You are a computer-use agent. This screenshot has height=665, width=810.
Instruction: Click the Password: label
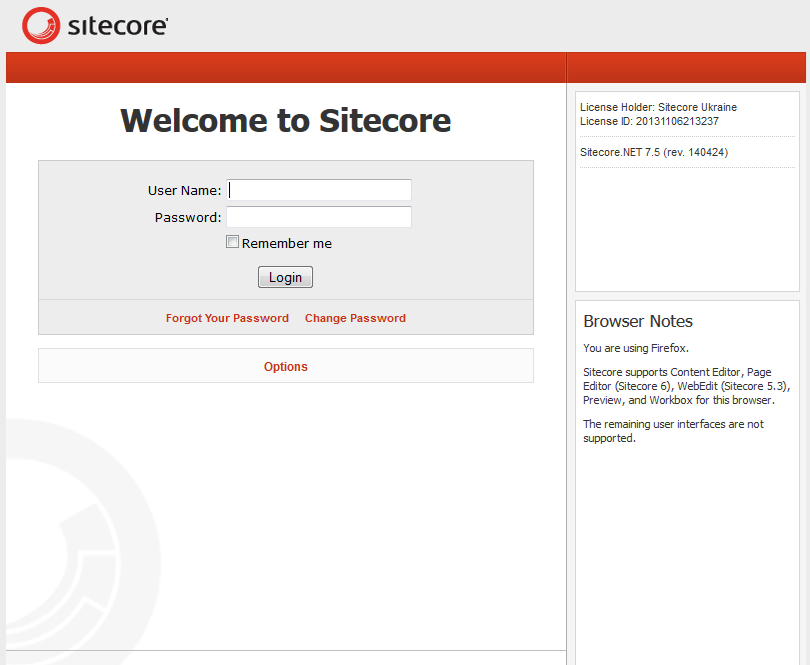(x=188, y=217)
